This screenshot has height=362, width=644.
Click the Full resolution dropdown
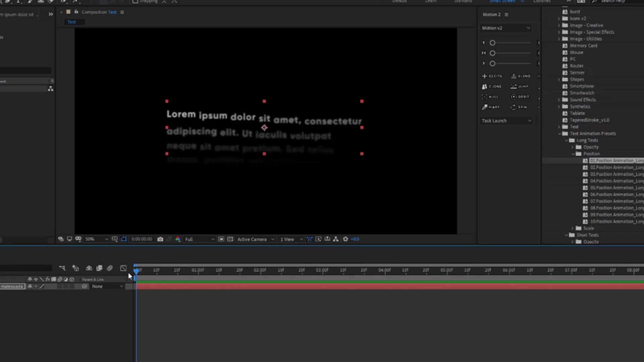199,239
